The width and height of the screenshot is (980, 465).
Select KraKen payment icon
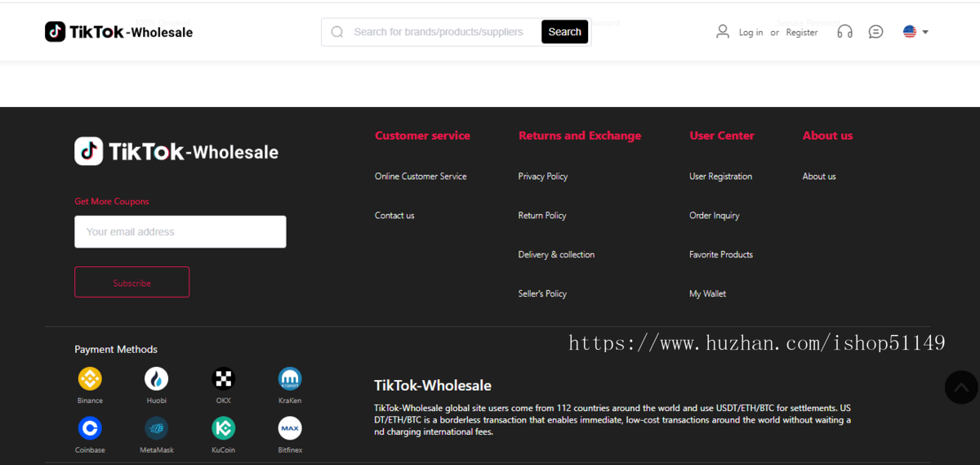(290, 378)
